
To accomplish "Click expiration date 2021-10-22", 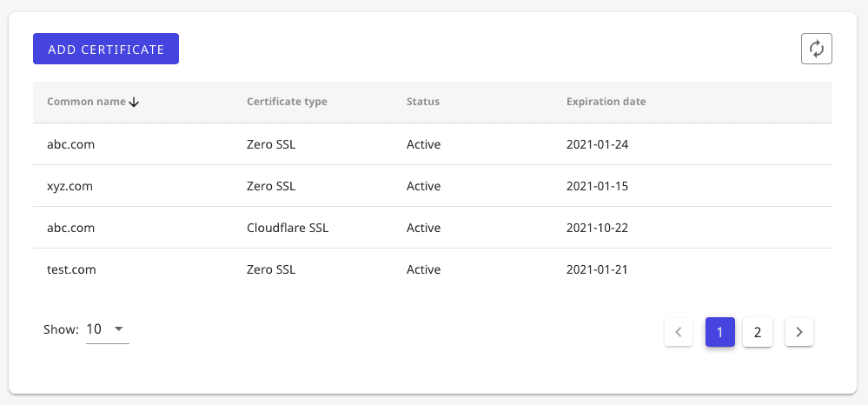I will [x=597, y=228].
